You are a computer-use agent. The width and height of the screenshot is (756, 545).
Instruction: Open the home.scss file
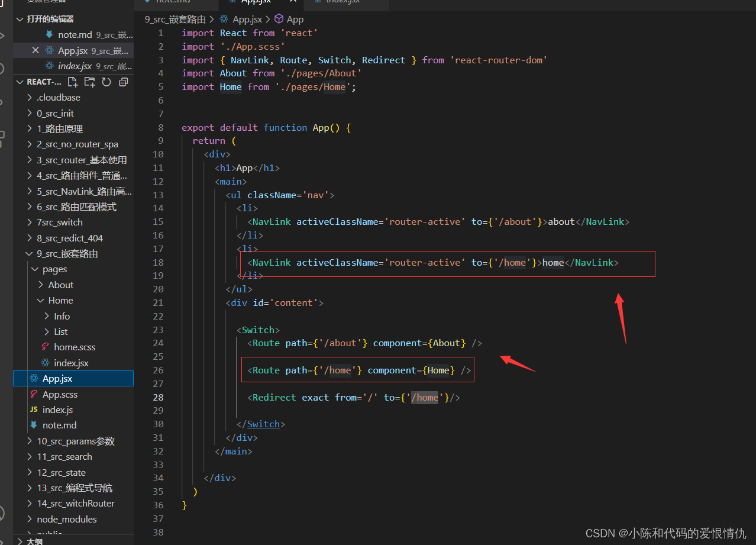pyautogui.click(x=75, y=347)
